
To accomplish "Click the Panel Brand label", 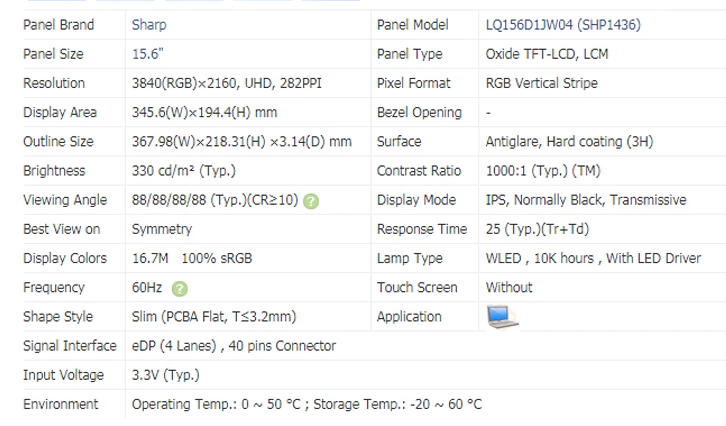I will click(59, 25).
